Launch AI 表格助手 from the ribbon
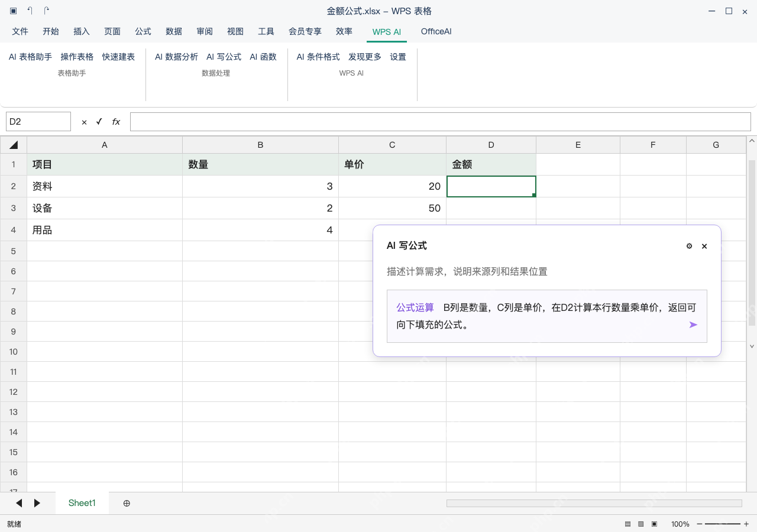This screenshot has height=532, width=757. [30, 57]
